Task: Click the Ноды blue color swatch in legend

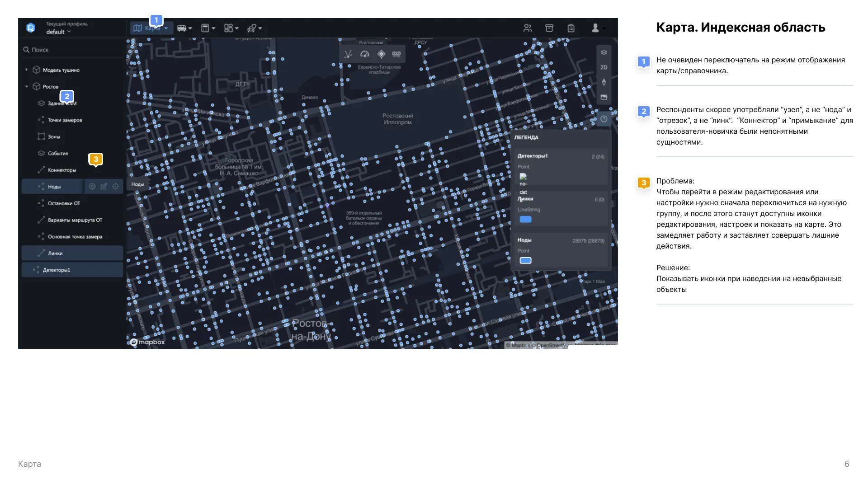Action: click(525, 260)
